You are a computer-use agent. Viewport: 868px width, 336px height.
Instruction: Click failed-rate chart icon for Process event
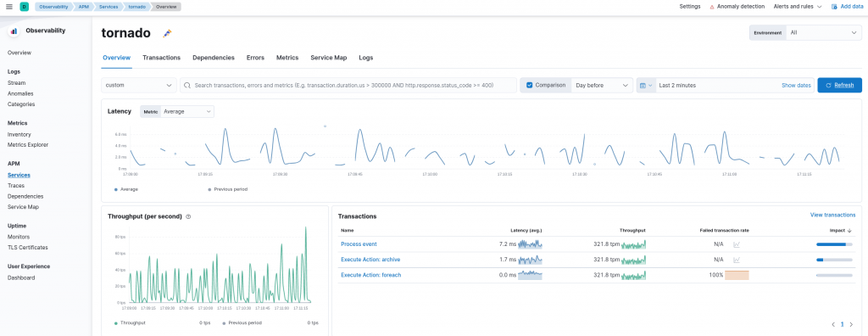737,244
